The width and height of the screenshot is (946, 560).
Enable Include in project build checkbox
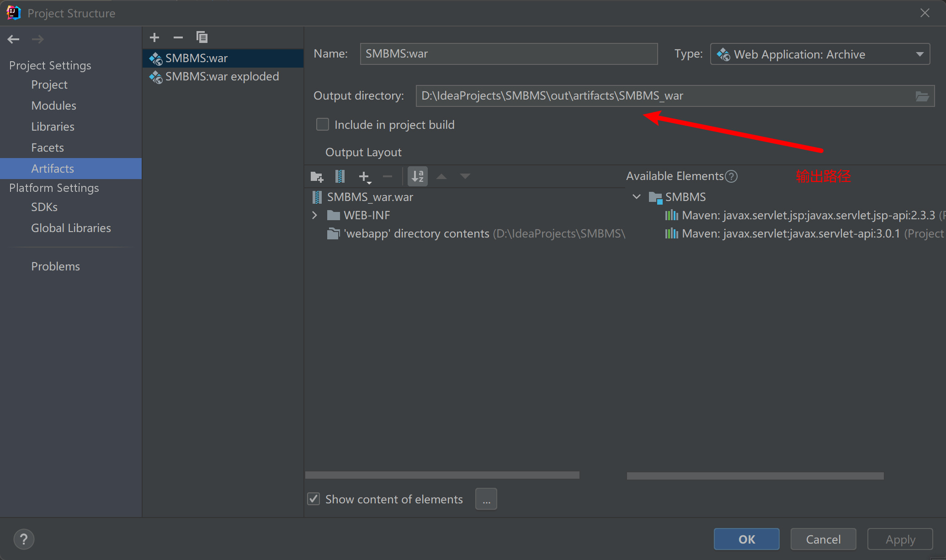323,125
